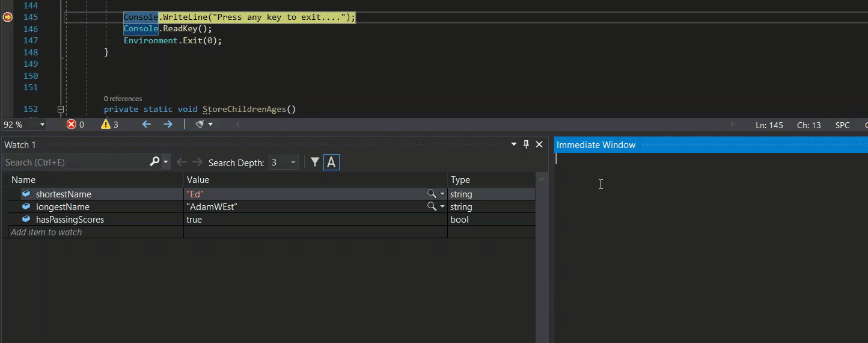The width and height of the screenshot is (868, 343).
Task: Click the find previous arrow in Watch search
Action: (x=181, y=162)
